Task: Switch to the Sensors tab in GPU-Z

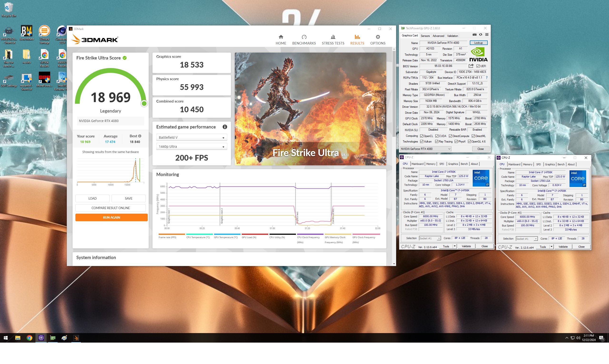Action: [425, 36]
